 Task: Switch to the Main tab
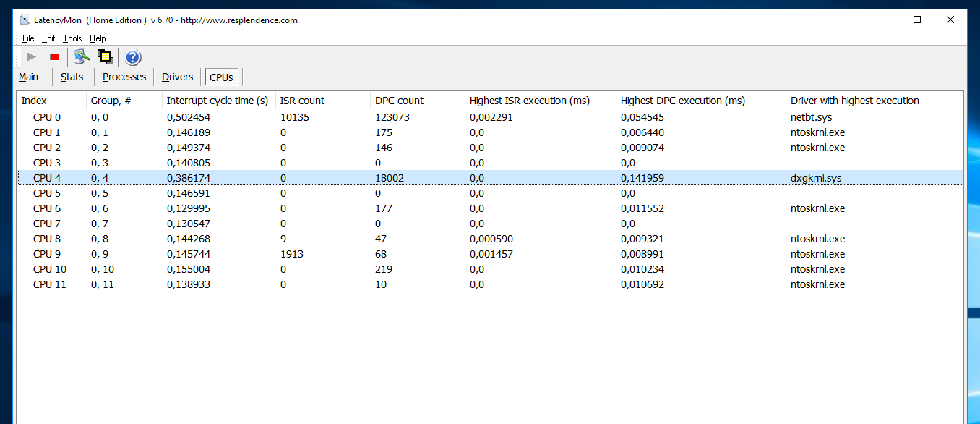point(29,77)
